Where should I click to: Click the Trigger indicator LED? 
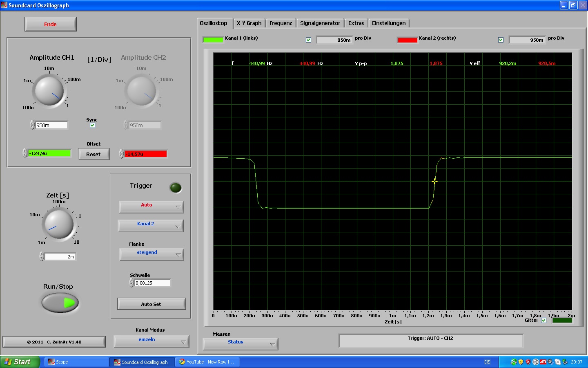click(176, 188)
